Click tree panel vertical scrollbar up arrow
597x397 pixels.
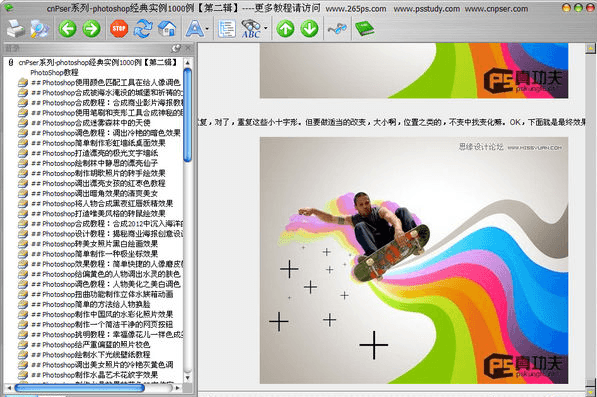[187, 62]
